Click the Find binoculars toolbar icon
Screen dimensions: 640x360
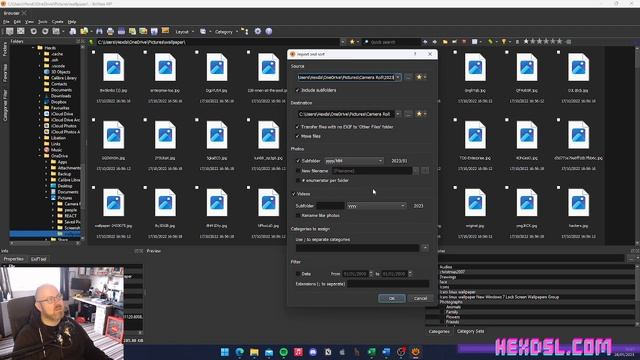click(99, 31)
